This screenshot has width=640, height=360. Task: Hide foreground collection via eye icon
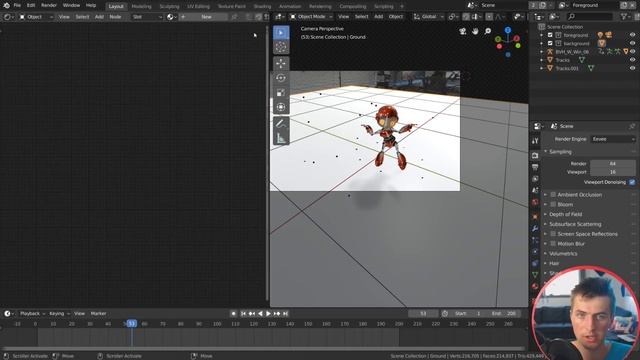pos(632,35)
